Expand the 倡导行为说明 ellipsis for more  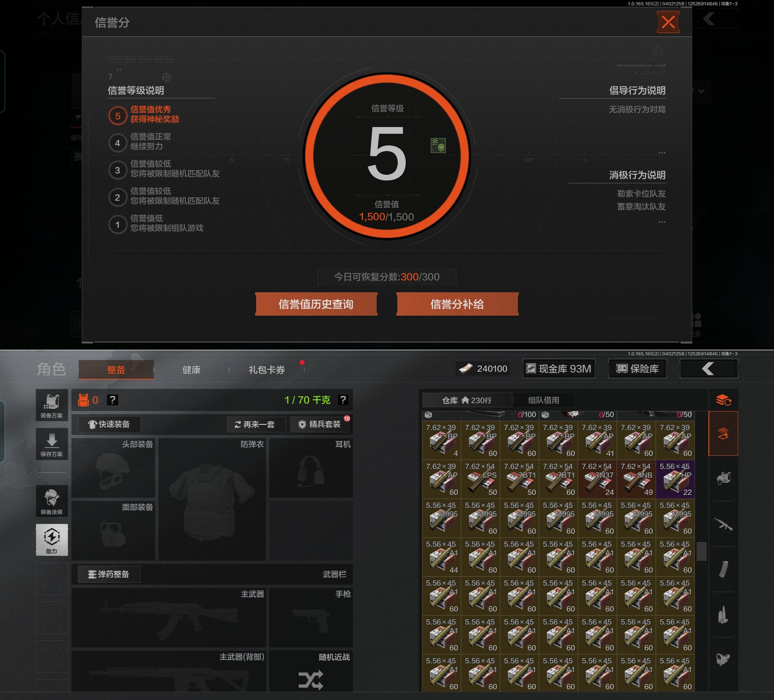[x=662, y=152]
